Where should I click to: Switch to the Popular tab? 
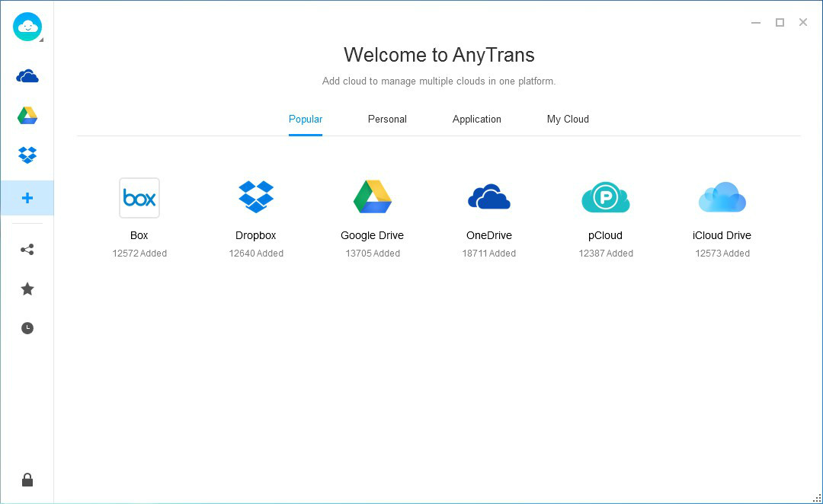pyautogui.click(x=306, y=119)
